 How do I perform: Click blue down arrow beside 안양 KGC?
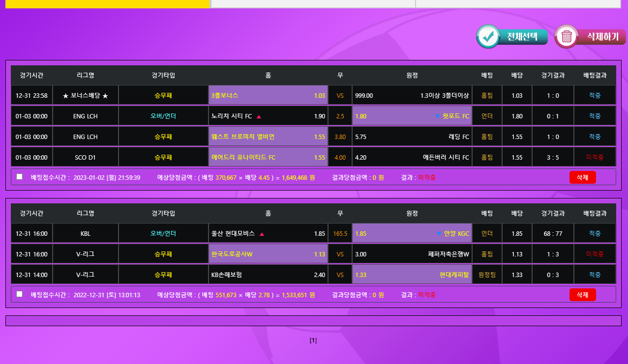point(439,234)
